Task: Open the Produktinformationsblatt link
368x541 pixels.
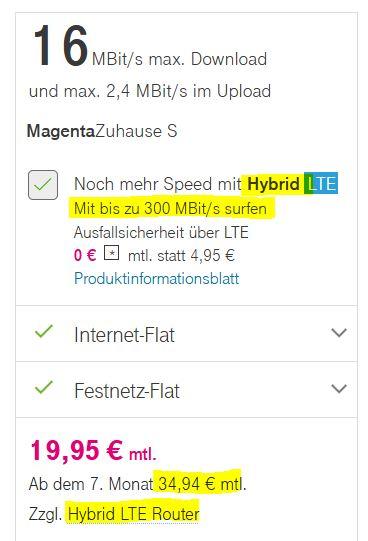Action: 157,279
